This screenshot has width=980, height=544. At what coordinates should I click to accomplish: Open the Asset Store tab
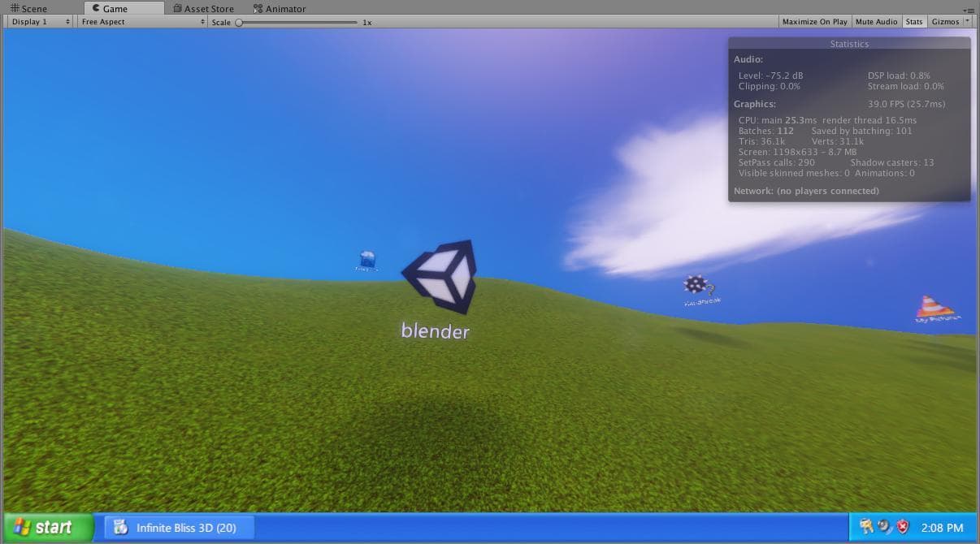(203, 8)
